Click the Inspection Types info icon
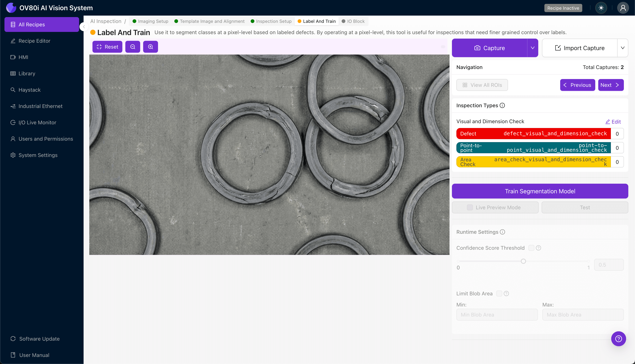The width and height of the screenshot is (635, 364). [x=502, y=106]
